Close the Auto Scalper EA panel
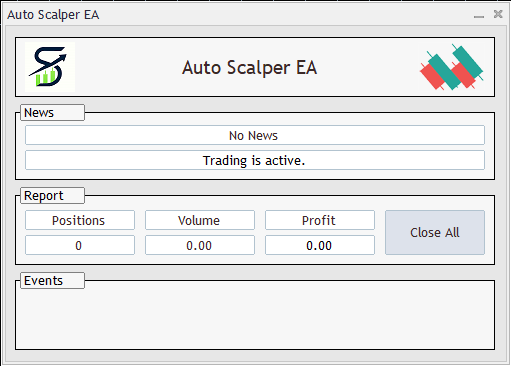The image size is (511, 366). pyautogui.click(x=498, y=14)
